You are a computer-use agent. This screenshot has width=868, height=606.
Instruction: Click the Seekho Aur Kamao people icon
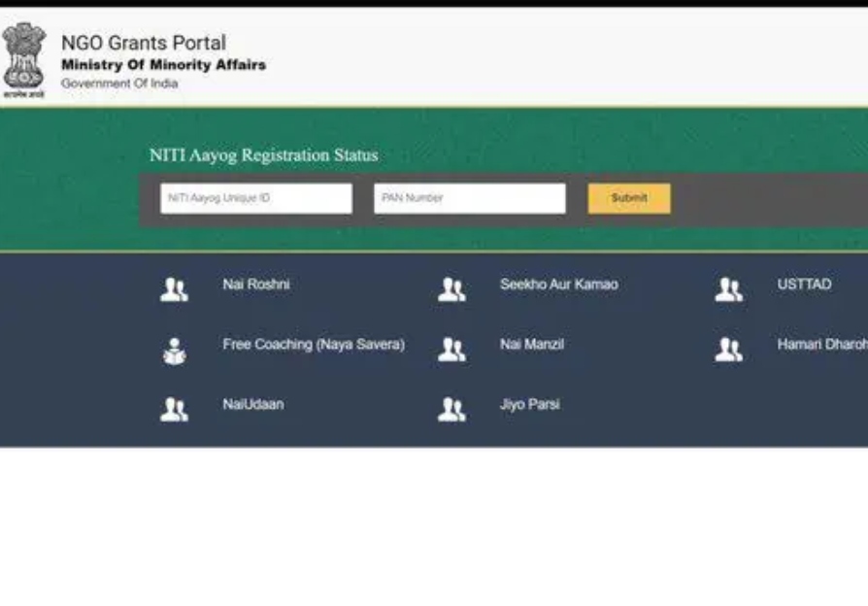[x=451, y=289]
